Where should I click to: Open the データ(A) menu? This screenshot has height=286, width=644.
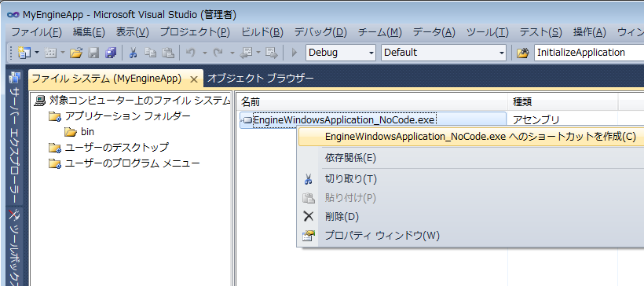434,32
